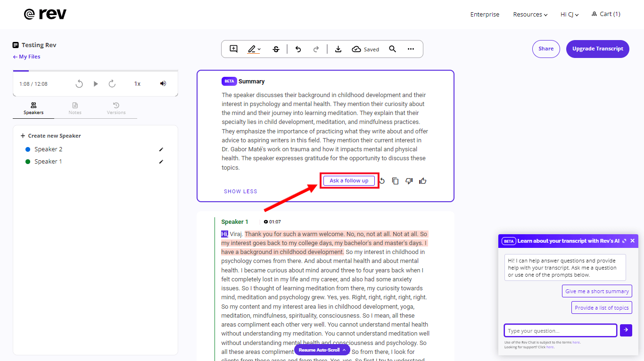The image size is (644, 361).
Task: Click the audio progress bar
Action: [95, 71]
